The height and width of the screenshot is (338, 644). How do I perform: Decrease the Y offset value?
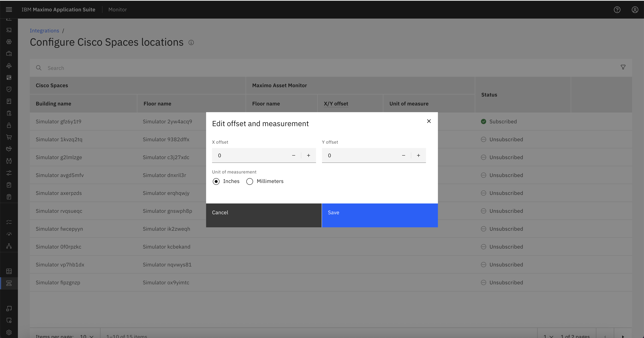pos(403,156)
